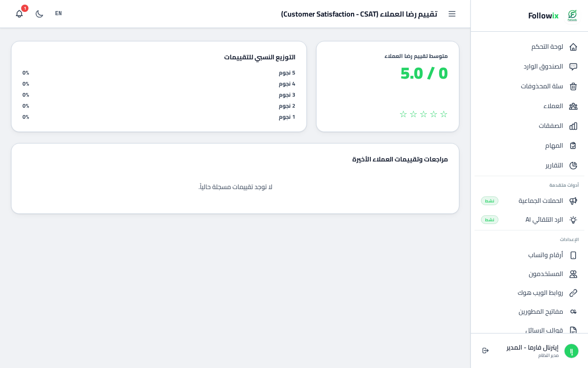Click the trash icon for سلة المحذوفات

573,86
